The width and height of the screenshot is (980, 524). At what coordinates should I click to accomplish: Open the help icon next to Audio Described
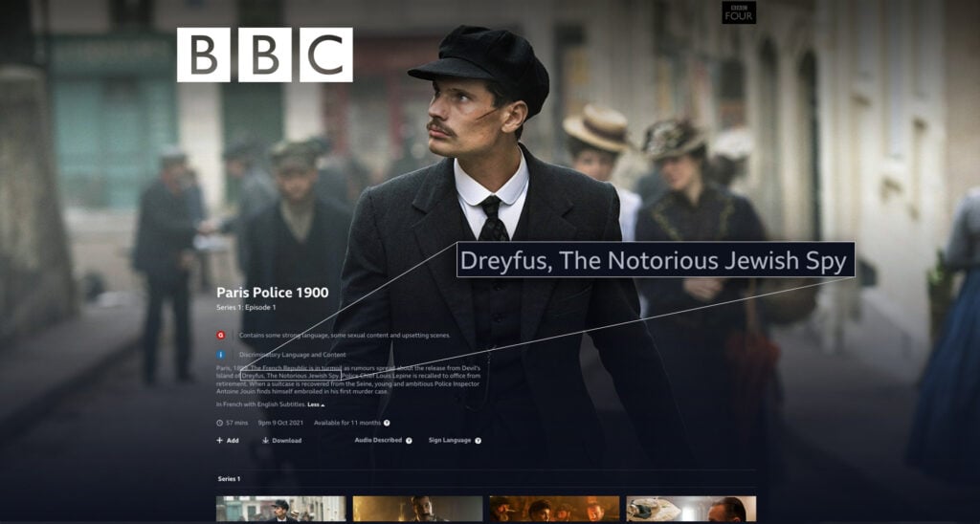[x=409, y=440]
